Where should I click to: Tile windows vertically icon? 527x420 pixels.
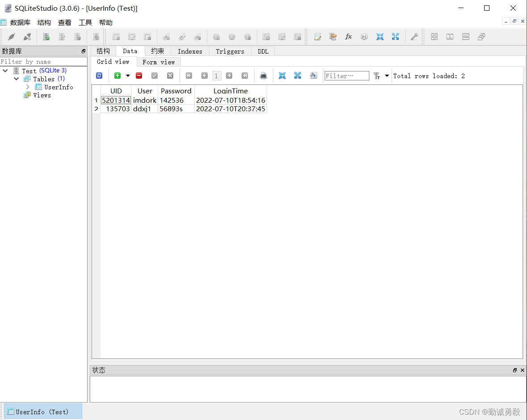coord(465,37)
